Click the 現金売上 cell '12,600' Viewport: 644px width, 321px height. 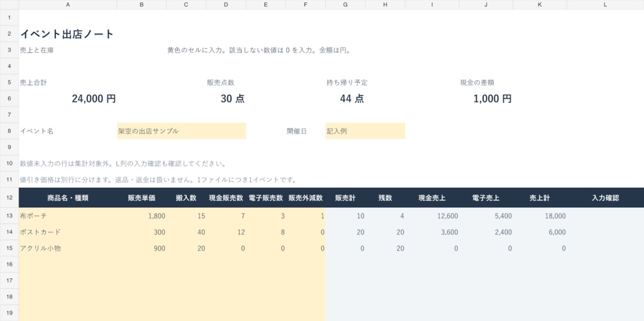click(432, 216)
